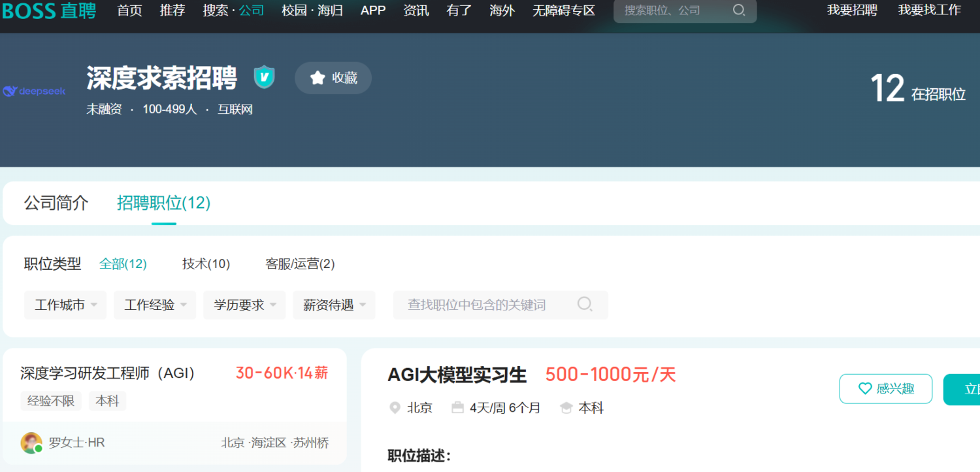Click the 罗女士·HR name
980x472 pixels.
pos(76,443)
